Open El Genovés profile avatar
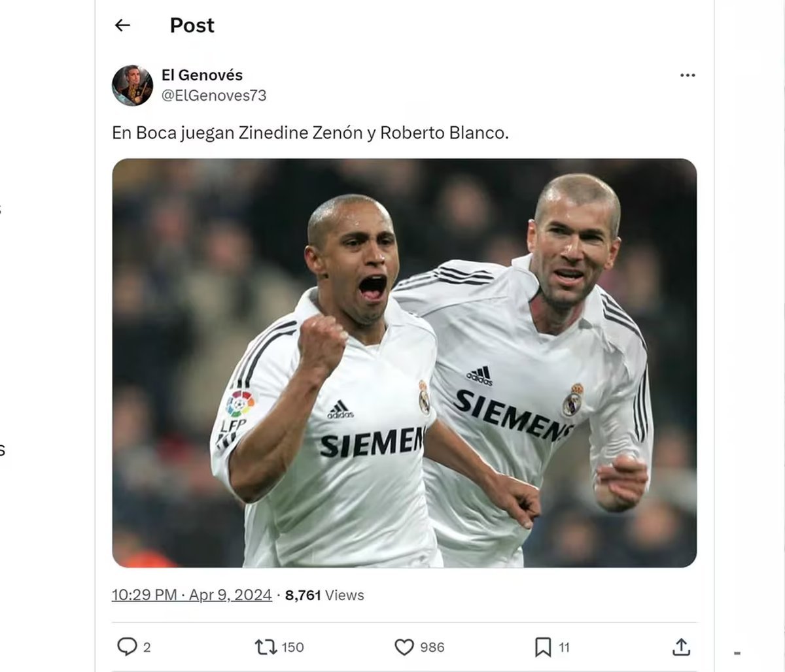Screen dimensions: 785x672 click(x=132, y=86)
